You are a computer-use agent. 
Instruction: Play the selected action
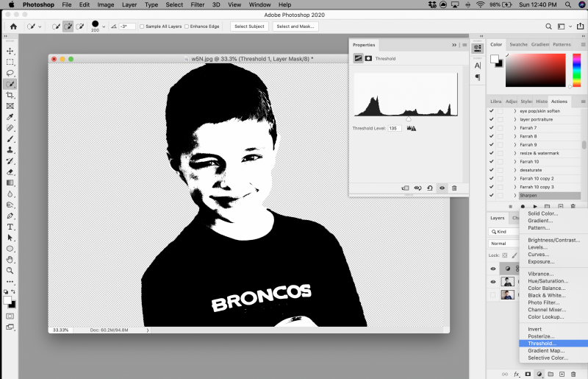535,206
